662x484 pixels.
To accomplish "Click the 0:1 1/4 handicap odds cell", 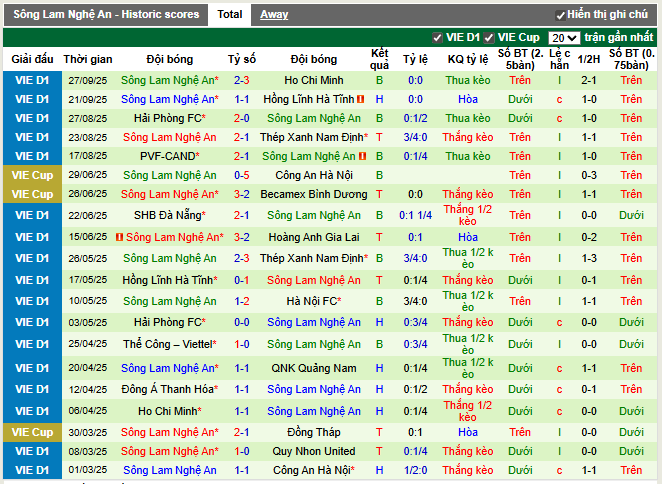I will (x=415, y=215).
